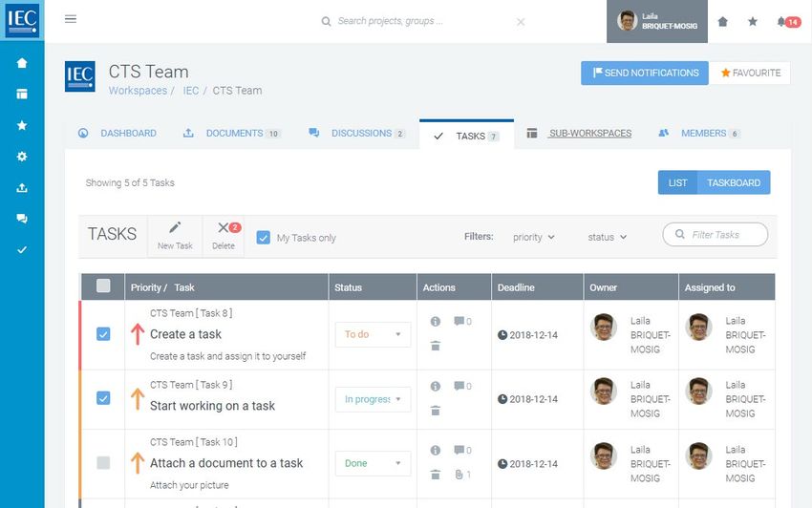Image resolution: width=812 pixels, height=508 pixels.
Task: Open comments for Attach a document task
Action: tap(462, 450)
